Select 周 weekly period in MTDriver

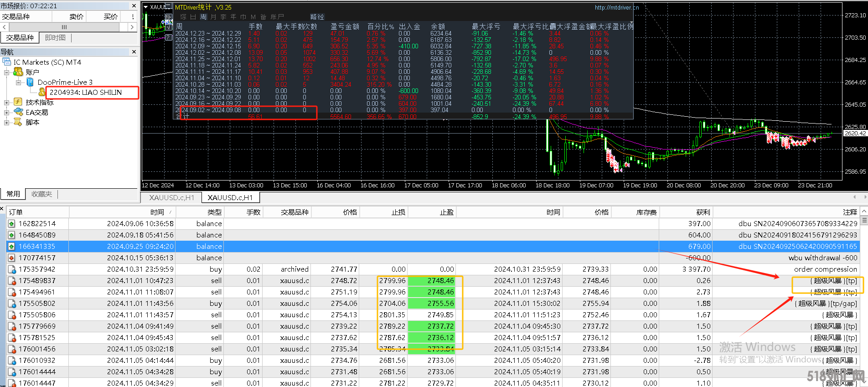coord(203,17)
